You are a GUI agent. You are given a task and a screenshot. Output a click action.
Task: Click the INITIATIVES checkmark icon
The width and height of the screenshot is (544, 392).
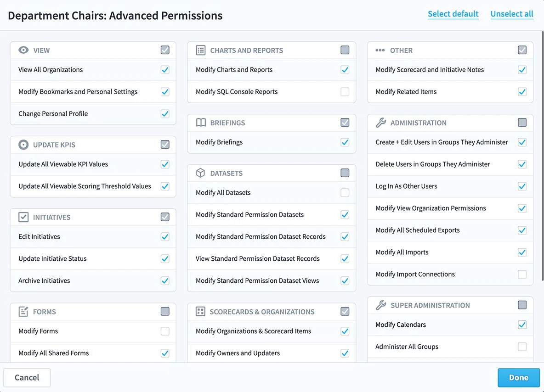[x=23, y=217]
